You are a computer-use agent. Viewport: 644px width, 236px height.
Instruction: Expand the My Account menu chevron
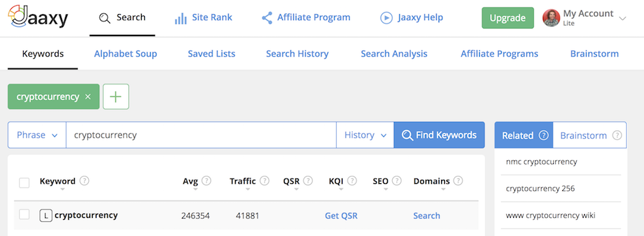click(x=623, y=19)
